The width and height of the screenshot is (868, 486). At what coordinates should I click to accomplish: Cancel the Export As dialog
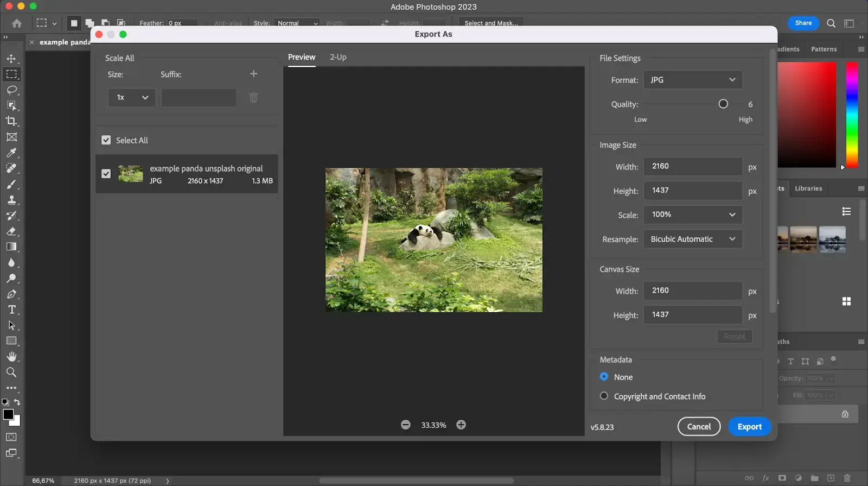pyautogui.click(x=699, y=427)
